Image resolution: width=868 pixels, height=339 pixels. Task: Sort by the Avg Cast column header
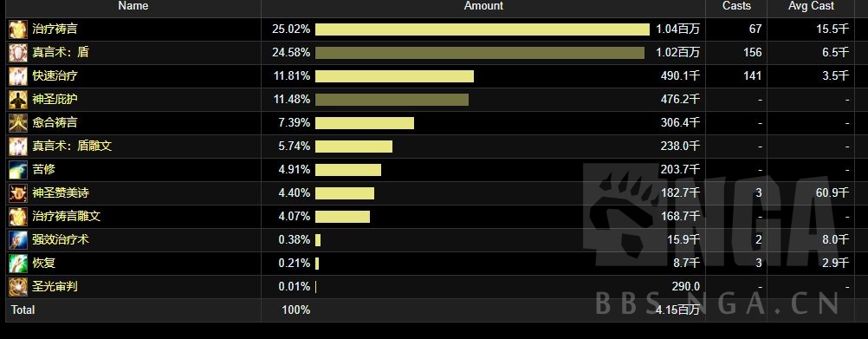tap(811, 6)
